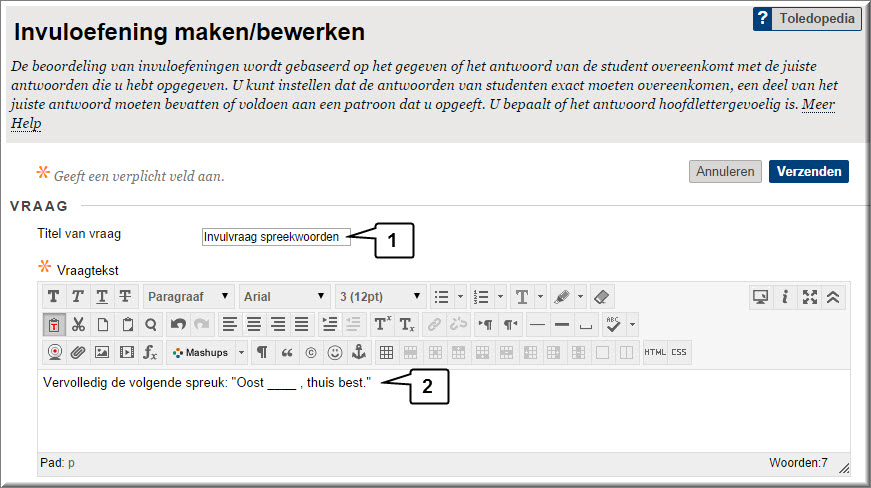Image resolution: width=871 pixels, height=488 pixels.
Task: Cut selection with scissors icon
Action: 78,324
